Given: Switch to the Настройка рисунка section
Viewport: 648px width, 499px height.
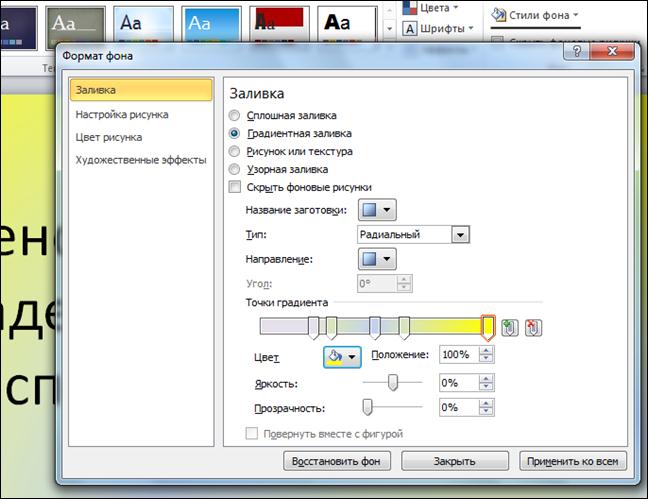Looking at the screenshot, I should 122,115.
